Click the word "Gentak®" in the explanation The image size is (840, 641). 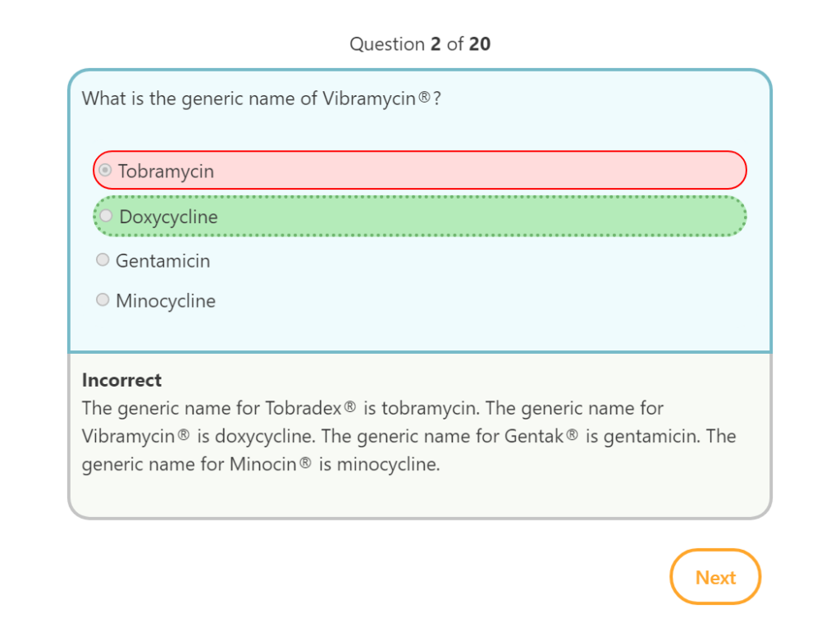tap(541, 436)
